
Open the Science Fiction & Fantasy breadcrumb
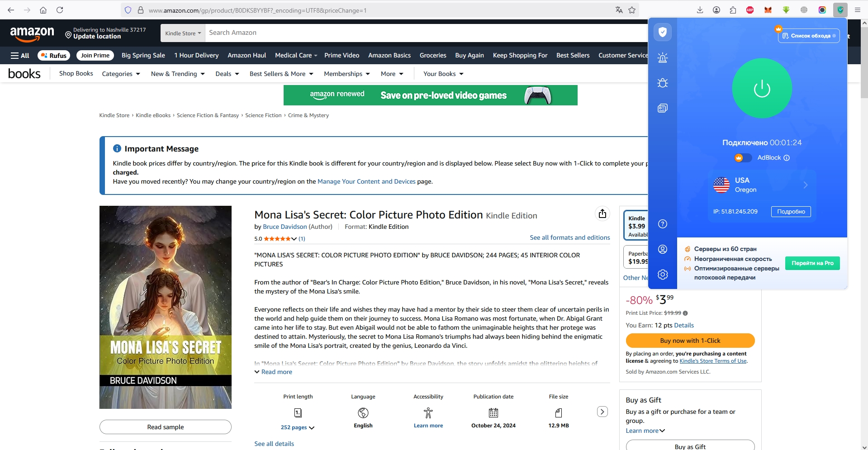208,116
